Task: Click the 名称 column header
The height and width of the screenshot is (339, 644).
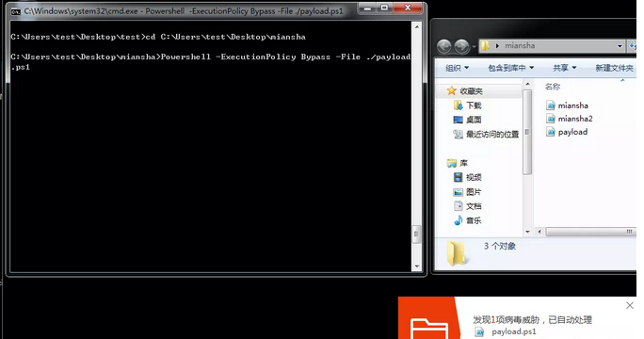Action: click(553, 87)
